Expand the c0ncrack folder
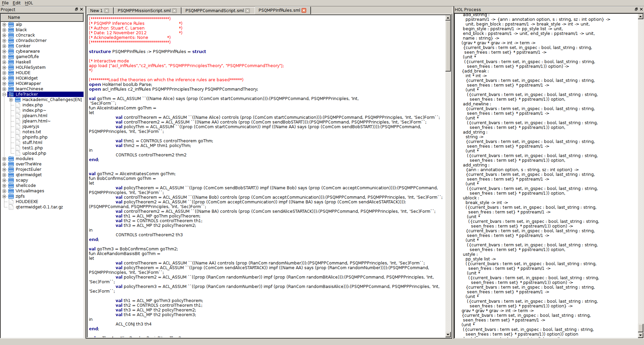The image size is (644, 345). click(x=4, y=35)
